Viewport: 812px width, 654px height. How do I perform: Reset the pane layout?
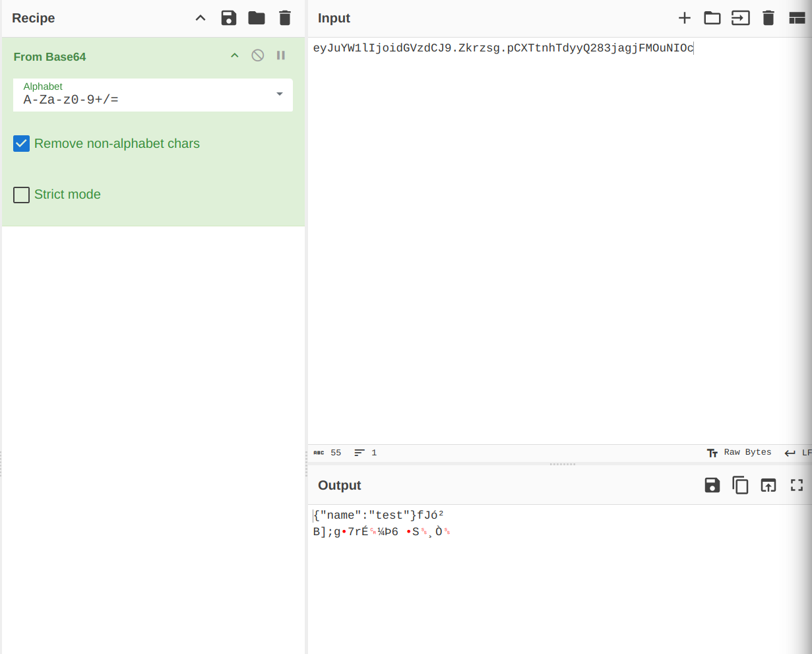[x=797, y=18]
